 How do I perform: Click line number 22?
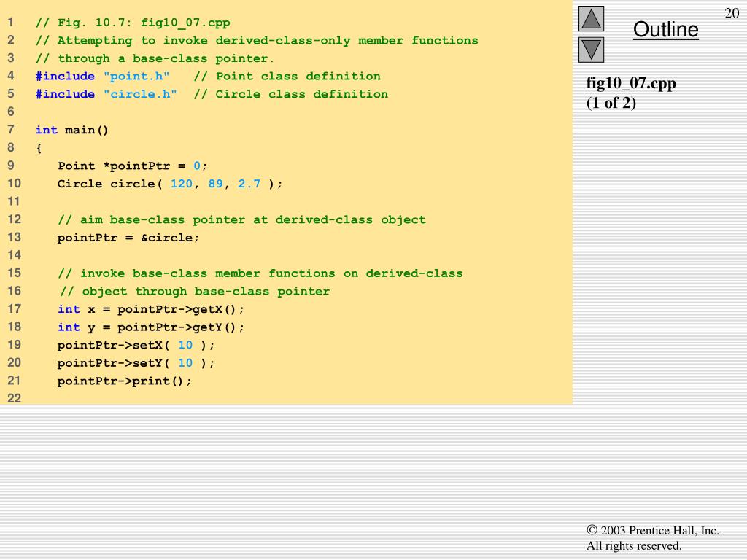coord(15,398)
